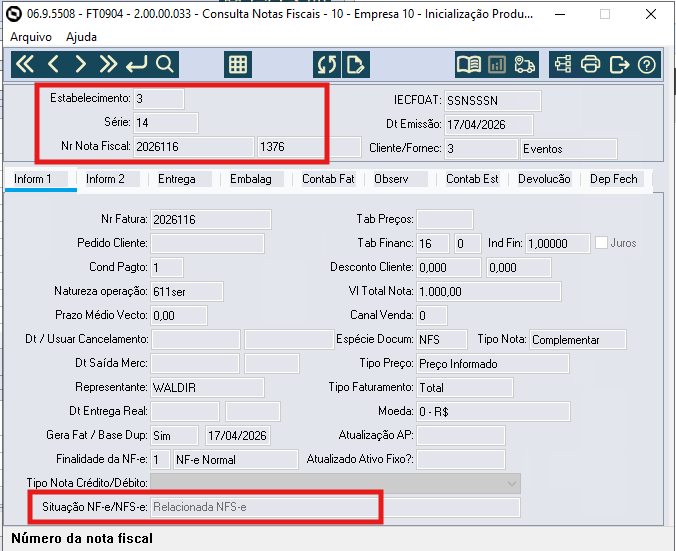Click the Espécie Docum field NFS
Screen dimensions: 676x551
pos(442,340)
